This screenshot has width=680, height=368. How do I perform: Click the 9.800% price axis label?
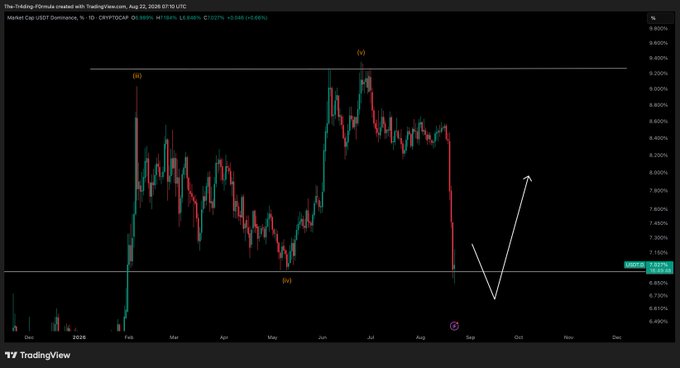[658, 29]
